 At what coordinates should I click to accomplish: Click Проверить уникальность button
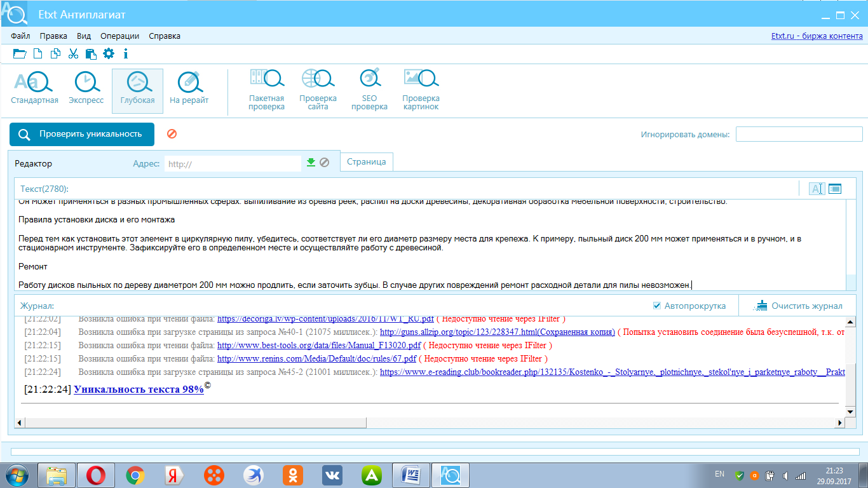point(82,134)
